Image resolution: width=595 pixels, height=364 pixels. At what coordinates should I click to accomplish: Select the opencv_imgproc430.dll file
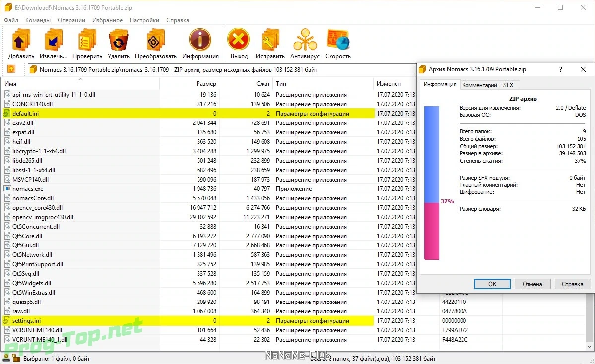coord(43,217)
